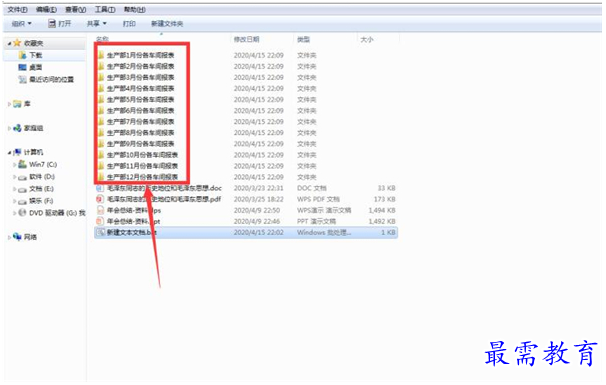Click the 打开 button in the toolbar
Viewport: 606px width, 385px height.
[60, 24]
